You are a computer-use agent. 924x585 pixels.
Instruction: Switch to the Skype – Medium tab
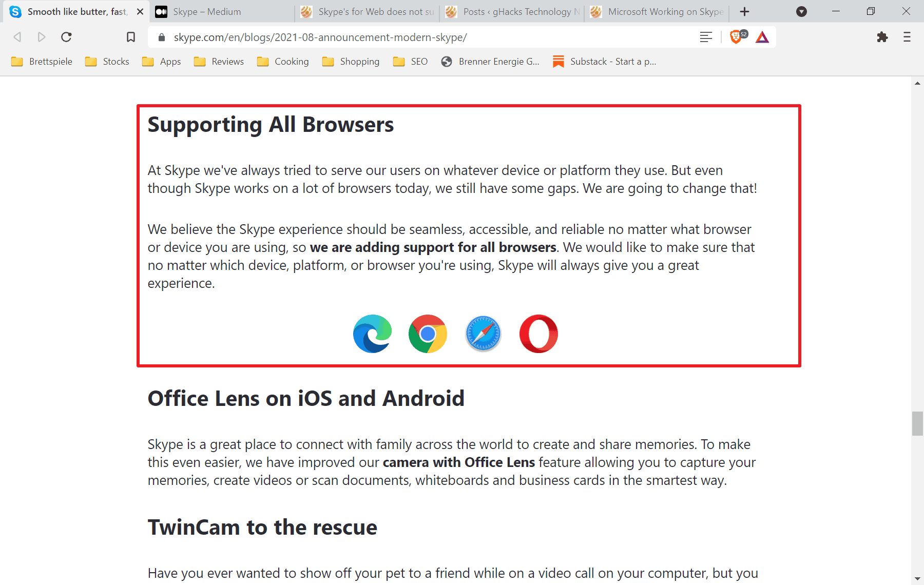(x=216, y=11)
